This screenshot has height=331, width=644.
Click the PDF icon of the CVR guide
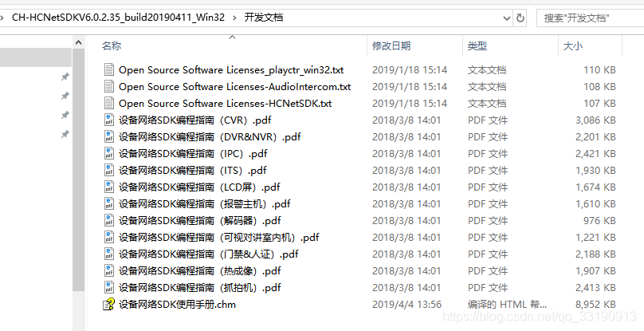[109, 120]
